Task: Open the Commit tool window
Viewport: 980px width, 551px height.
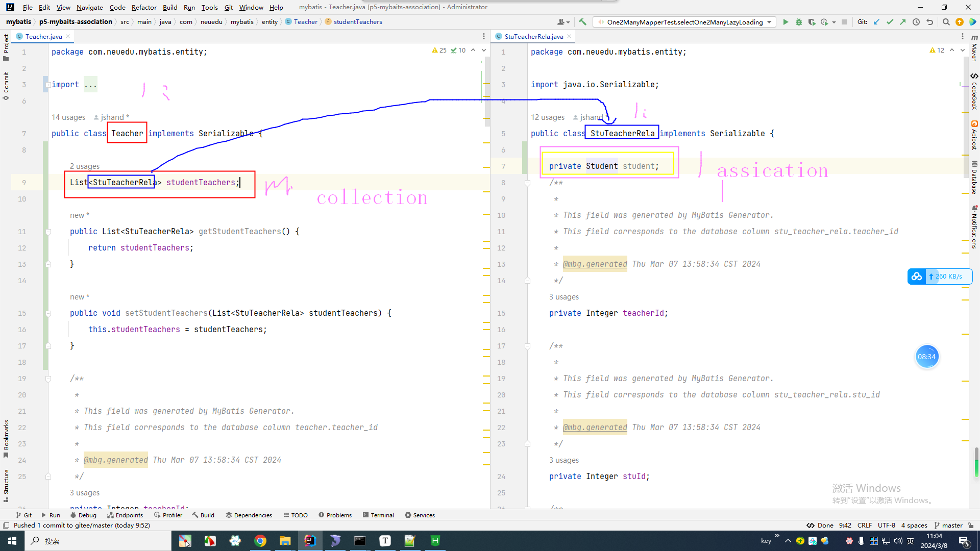Action: tap(6, 85)
